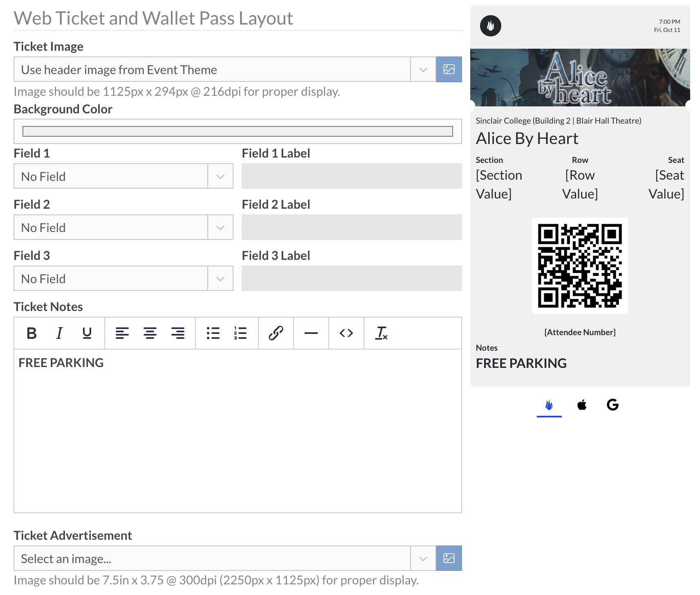700x595 pixels.
Task: Click the [Seat Value] placeholder
Action: point(666,185)
